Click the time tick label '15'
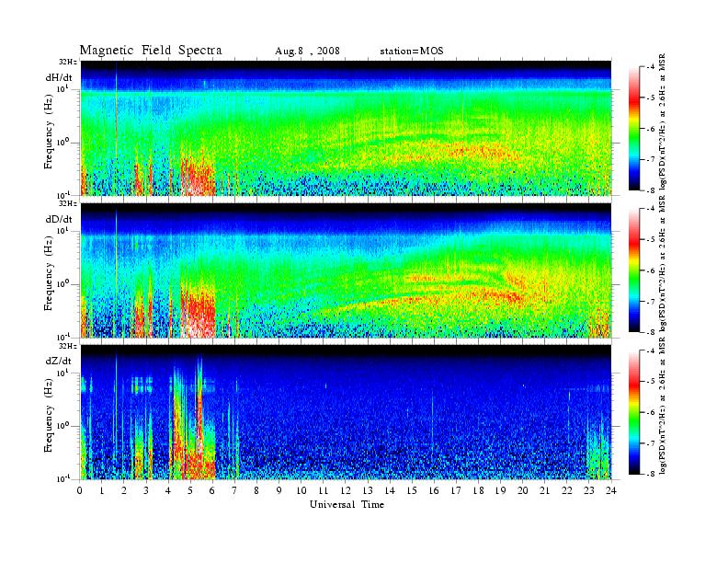The image size is (728, 563). click(412, 490)
